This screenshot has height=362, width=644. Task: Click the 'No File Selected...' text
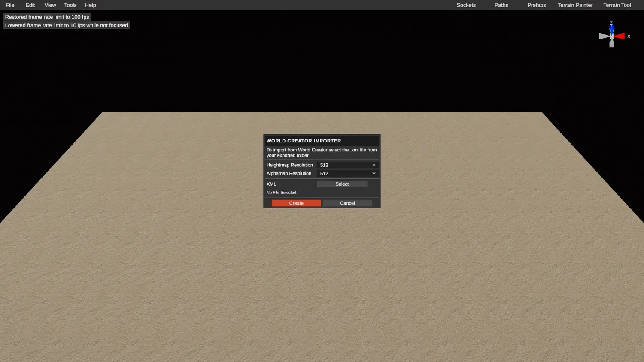(283, 193)
